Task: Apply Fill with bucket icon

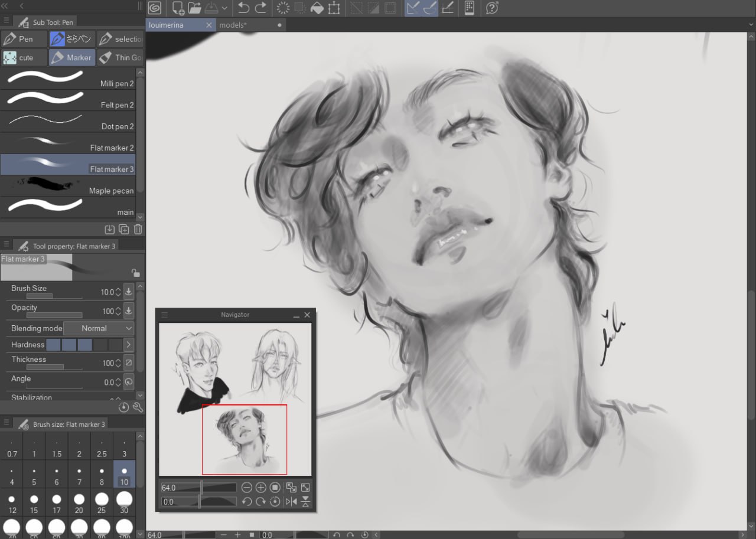Action: tap(317, 8)
